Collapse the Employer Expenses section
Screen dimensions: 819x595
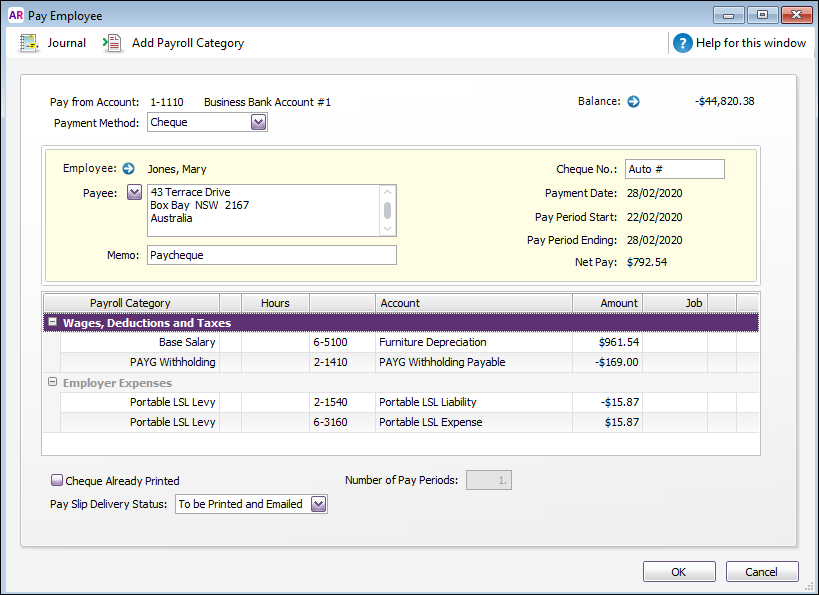point(52,383)
